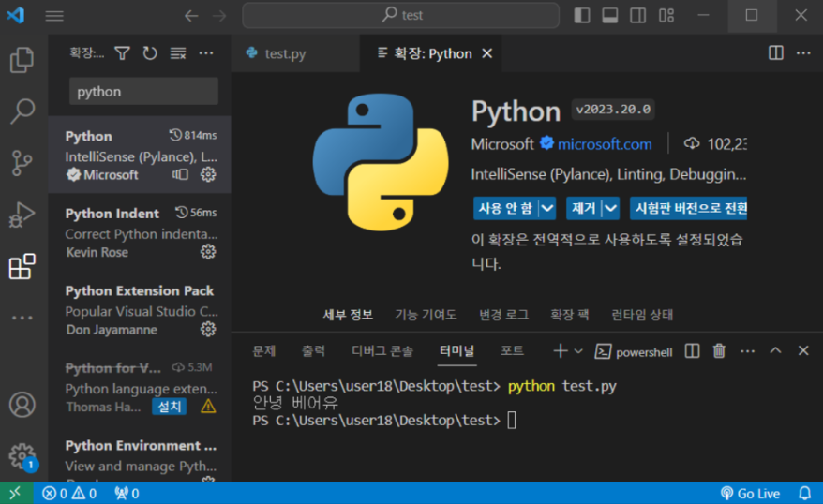Viewport: 823px width, 504px height.
Task: Toggle secondary side bar visibility
Action: 637,16
